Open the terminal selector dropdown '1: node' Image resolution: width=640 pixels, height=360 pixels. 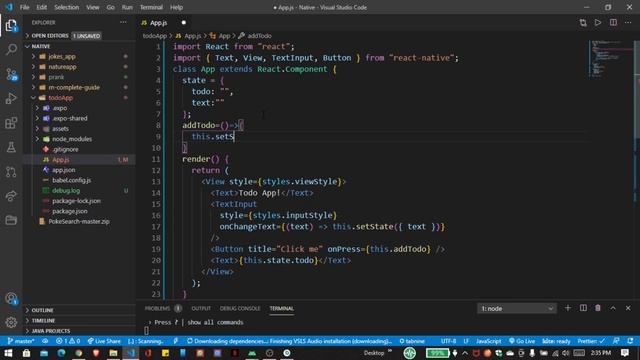pyautogui.click(x=516, y=308)
